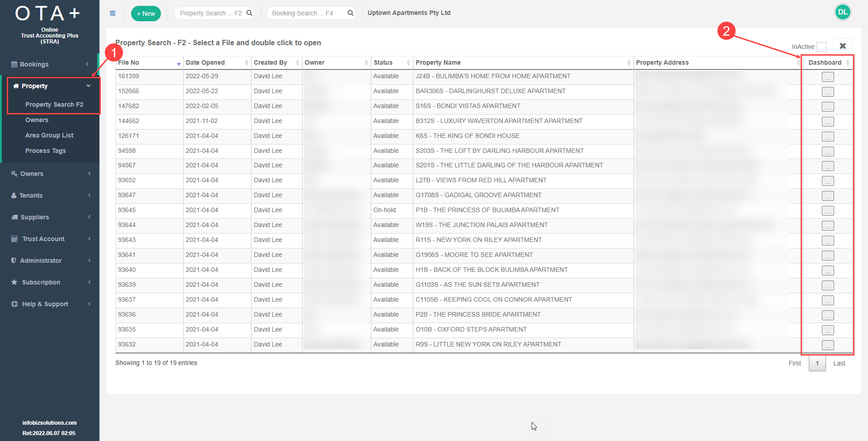Sort table by Property Name column

[x=523, y=62]
